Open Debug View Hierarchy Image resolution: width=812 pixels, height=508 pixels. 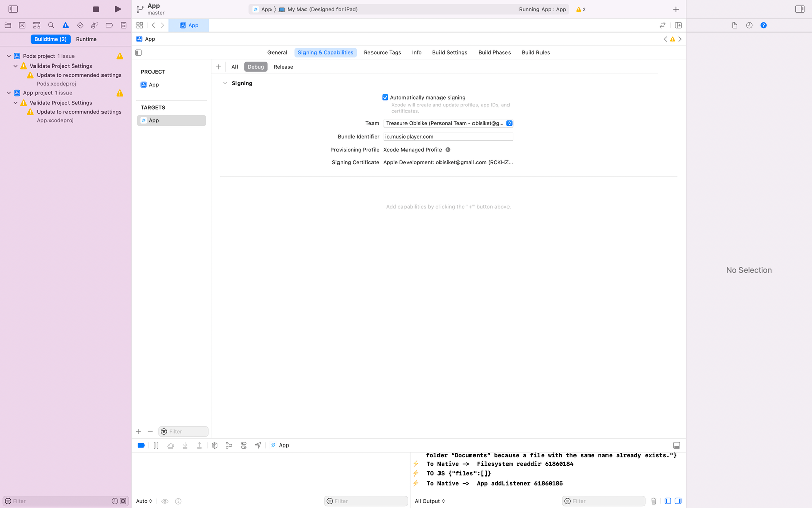215,446
